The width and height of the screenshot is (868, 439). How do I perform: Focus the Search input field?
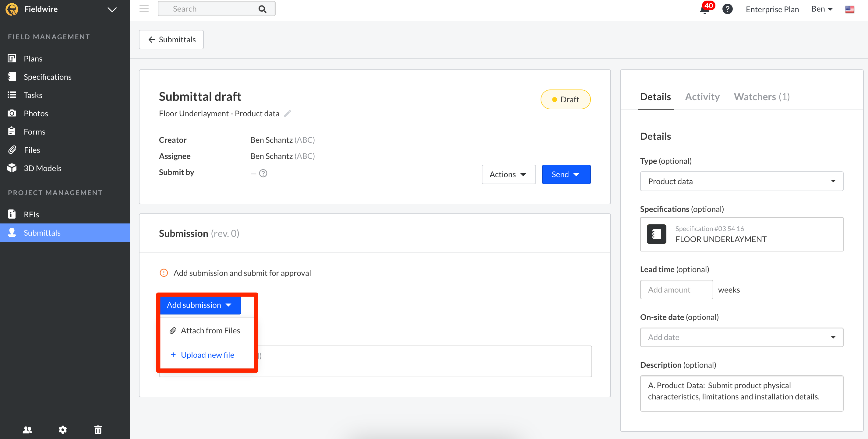pos(216,9)
